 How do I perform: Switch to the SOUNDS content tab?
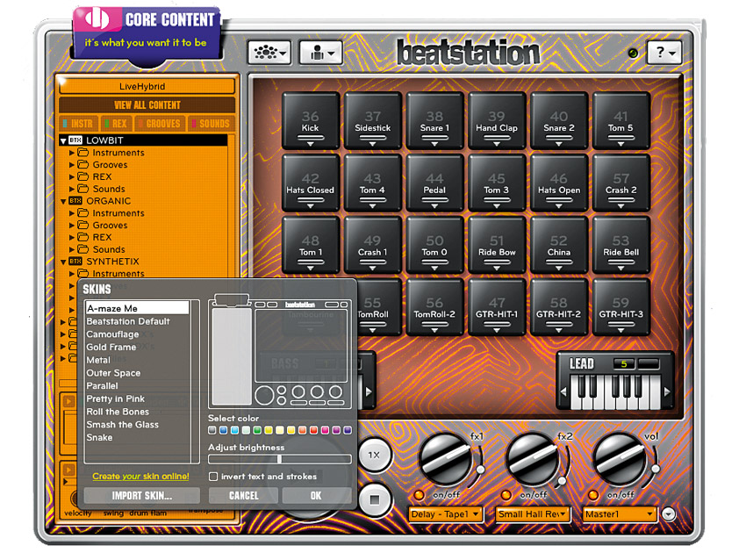coord(212,124)
